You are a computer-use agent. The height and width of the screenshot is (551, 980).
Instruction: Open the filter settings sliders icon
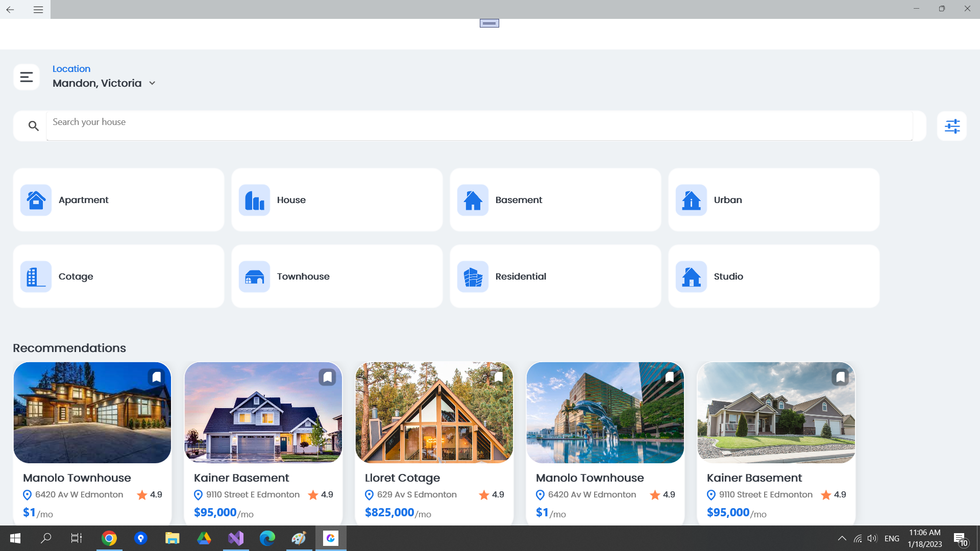pos(952,126)
